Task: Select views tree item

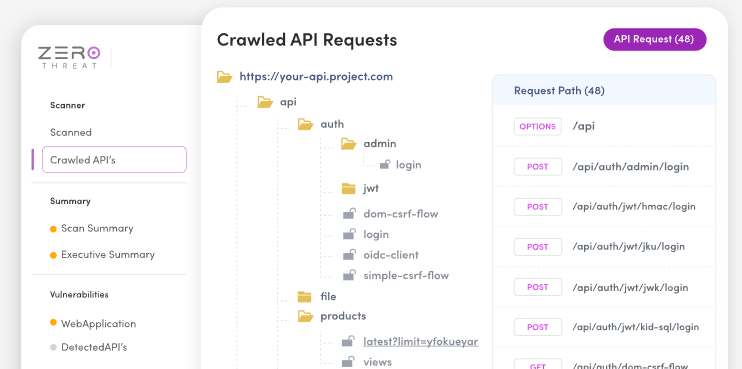Action: tap(378, 362)
